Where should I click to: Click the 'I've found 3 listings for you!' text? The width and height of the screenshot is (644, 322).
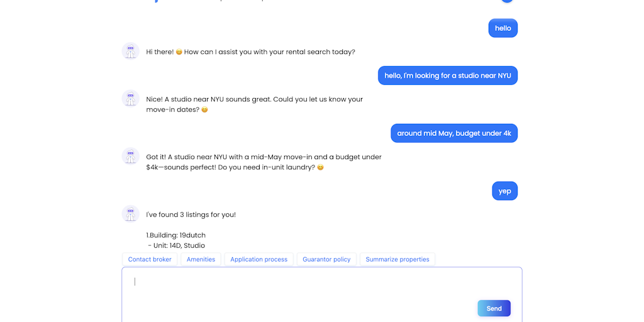coord(191,215)
